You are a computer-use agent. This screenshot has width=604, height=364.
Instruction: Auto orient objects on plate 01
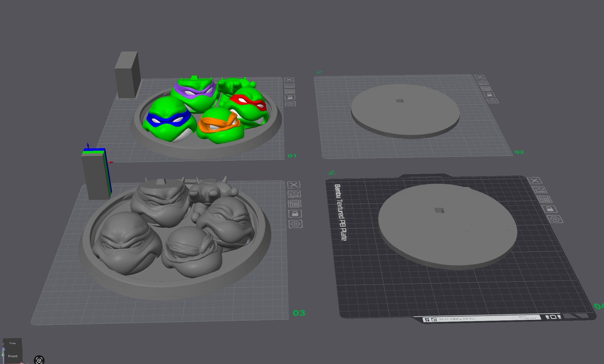290,86
